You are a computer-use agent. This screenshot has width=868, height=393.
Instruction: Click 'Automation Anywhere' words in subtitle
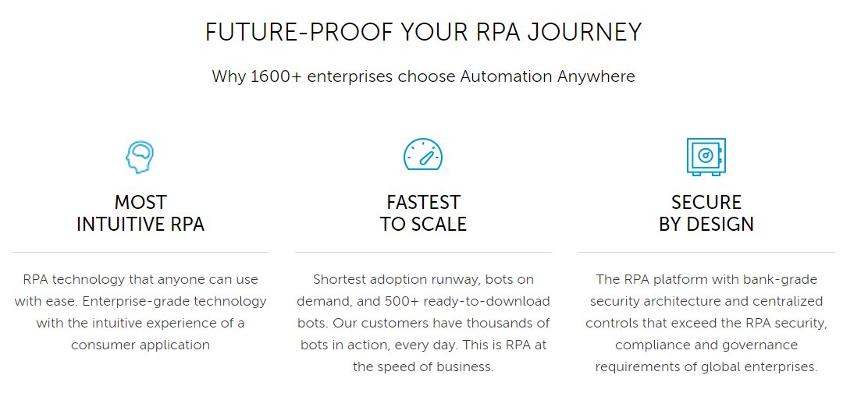547,76
